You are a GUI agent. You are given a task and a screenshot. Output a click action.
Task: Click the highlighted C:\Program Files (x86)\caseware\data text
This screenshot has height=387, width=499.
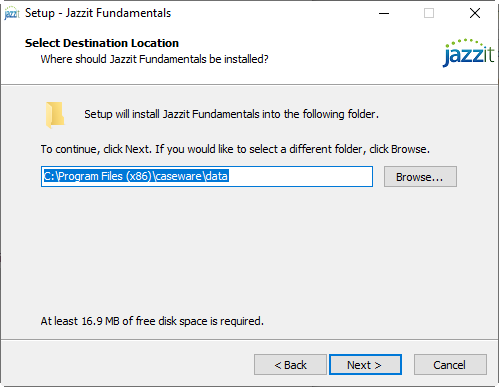(136, 176)
